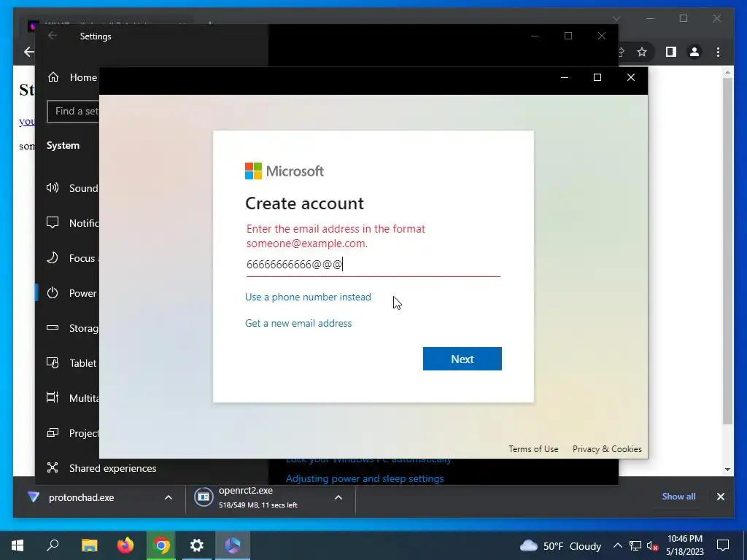Show hidden tray icons chevron
The width and height of the screenshot is (747, 560).
617,545
